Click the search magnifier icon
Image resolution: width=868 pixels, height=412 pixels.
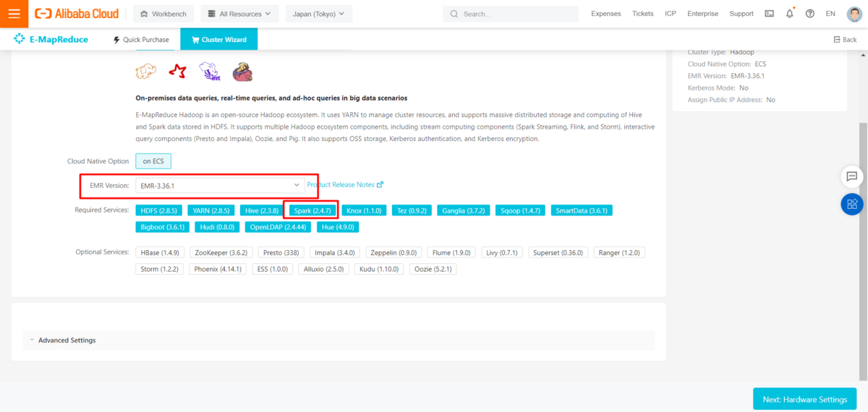point(454,14)
